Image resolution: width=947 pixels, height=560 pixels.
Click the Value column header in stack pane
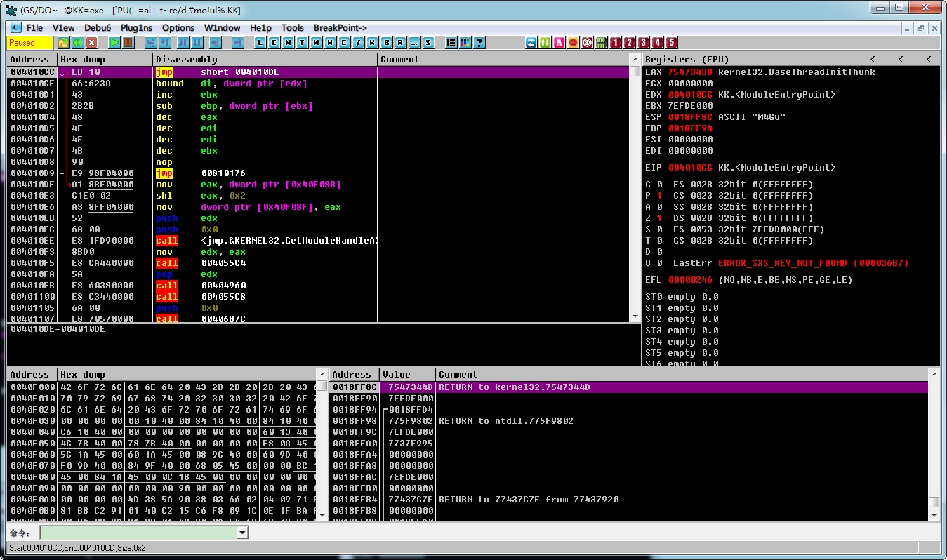point(407,375)
